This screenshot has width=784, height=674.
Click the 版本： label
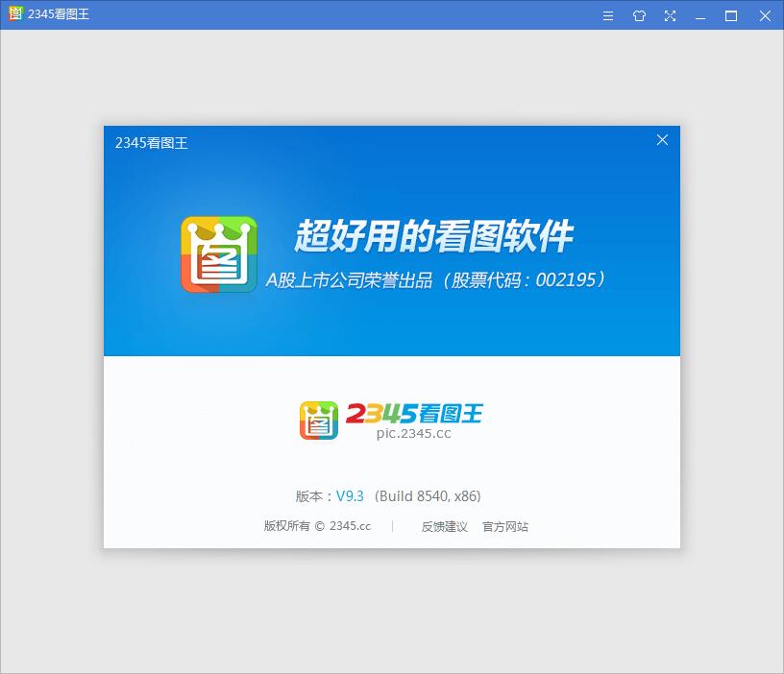(x=314, y=496)
